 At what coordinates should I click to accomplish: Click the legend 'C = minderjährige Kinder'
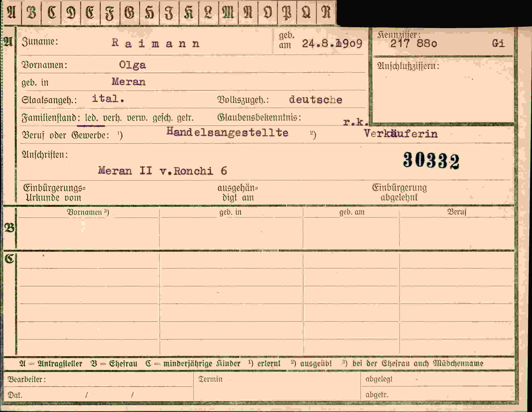click(193, 364)
